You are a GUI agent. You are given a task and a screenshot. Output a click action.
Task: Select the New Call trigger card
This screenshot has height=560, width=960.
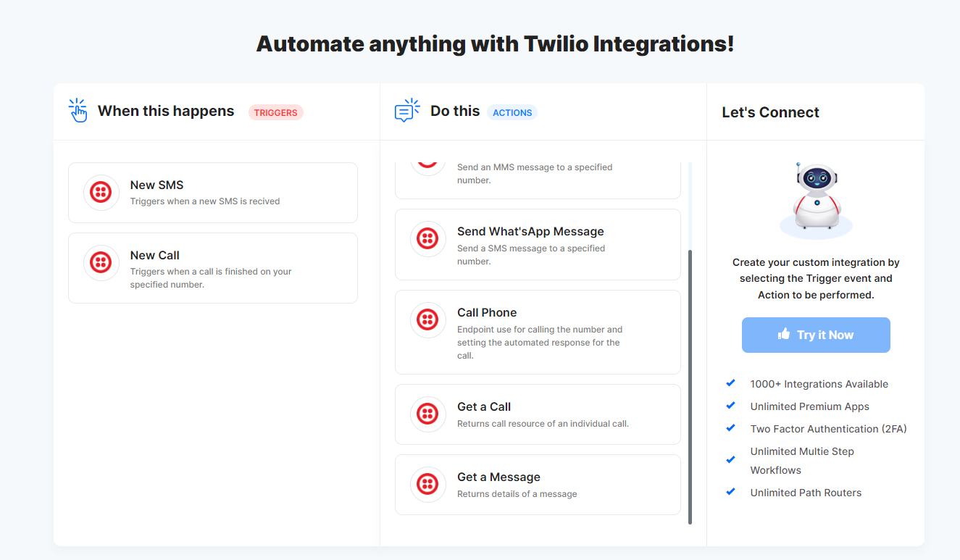click(x=213, y=268)
